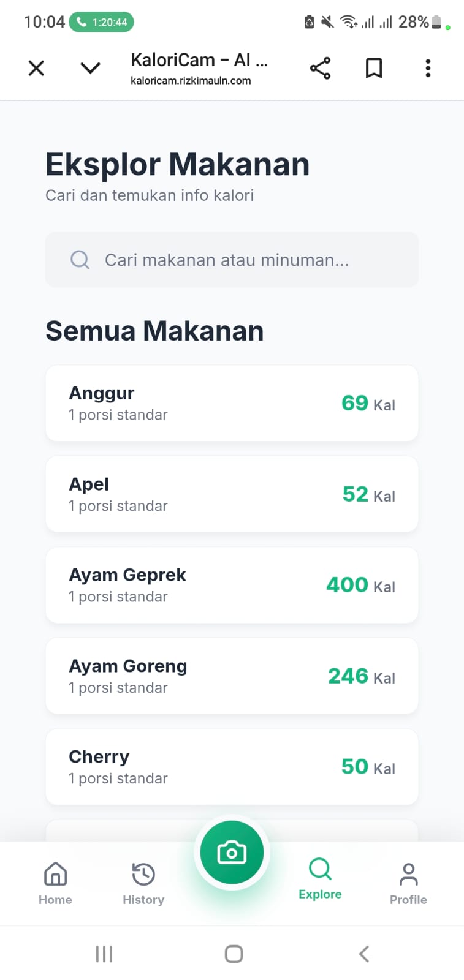
Task: Click the search food input field
Action: pyautogui.click(x=232, y=260)
